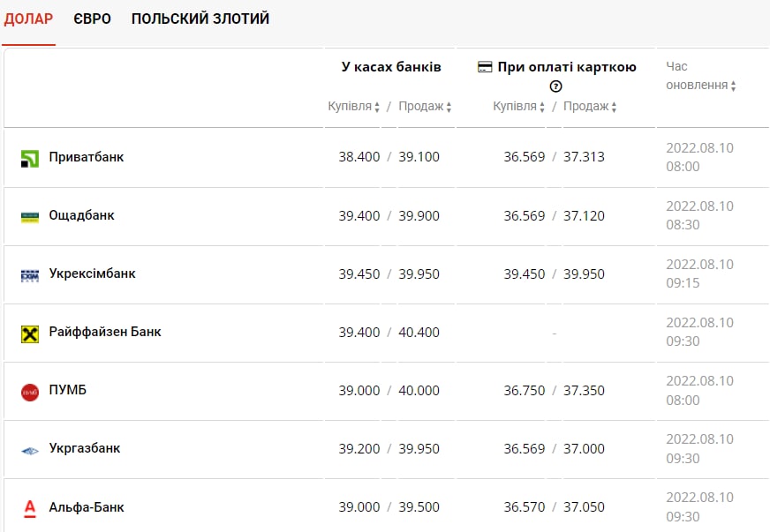
Task: Click the question mark help icon
Action: 555,86
